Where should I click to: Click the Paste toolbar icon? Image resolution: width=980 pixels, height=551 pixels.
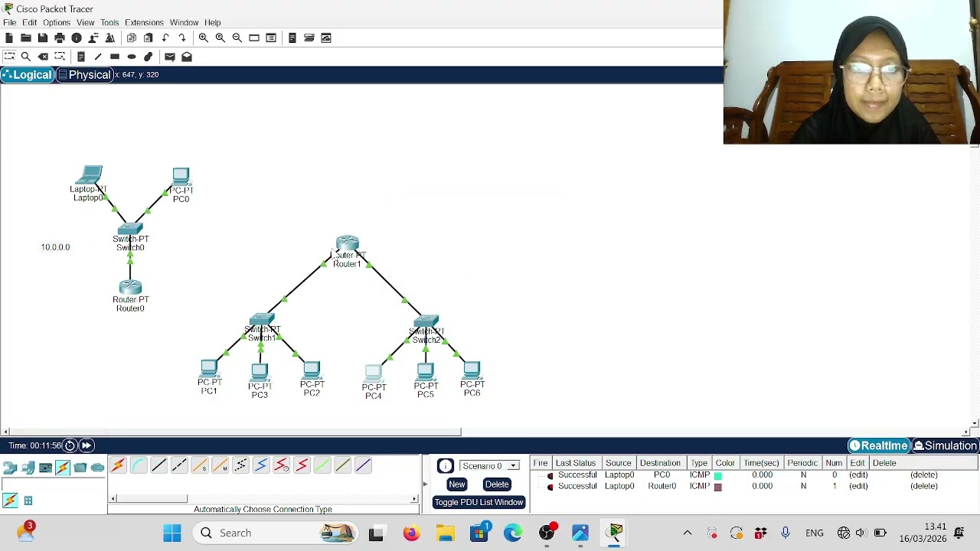[149, 37]
